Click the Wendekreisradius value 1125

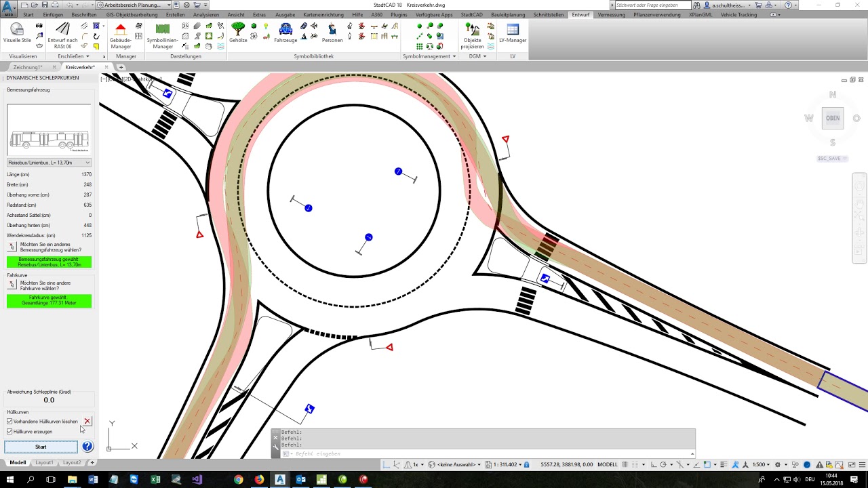[86, 235]
